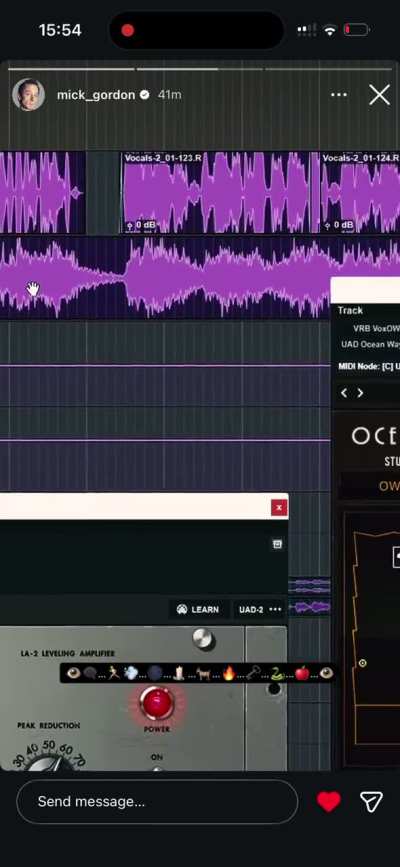The height and width of the screenshot is (867, 400).
Task: Select the Vocals-2_01-124.R audio clip
Action: (360, 192)
